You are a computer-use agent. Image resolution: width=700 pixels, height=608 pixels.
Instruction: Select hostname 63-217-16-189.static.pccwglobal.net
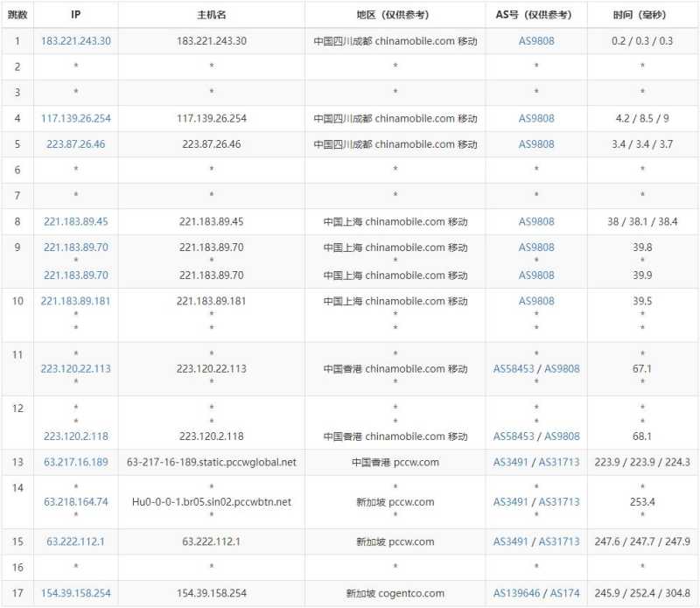coord(212,462)
